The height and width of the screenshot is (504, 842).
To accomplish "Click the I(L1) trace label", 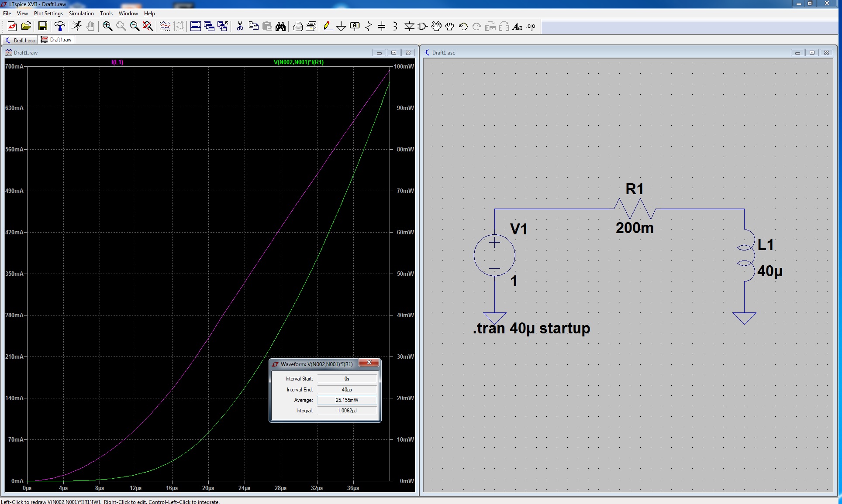I will point(117,62).
